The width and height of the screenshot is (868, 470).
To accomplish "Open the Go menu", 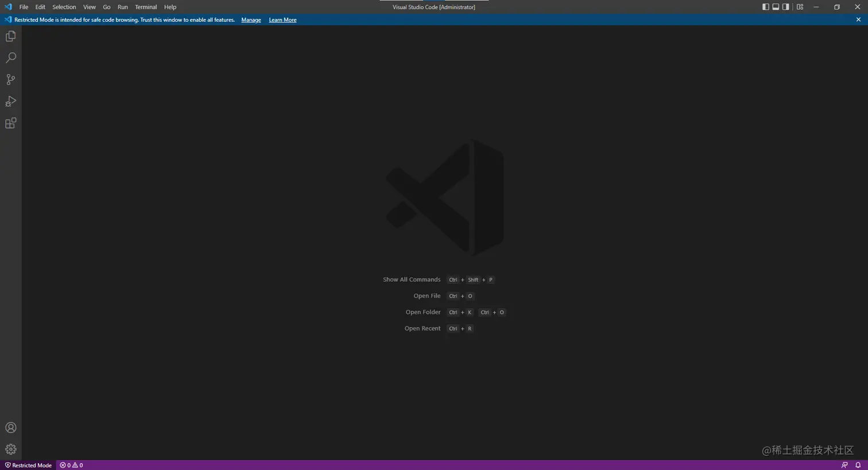I will pos(107,7).
